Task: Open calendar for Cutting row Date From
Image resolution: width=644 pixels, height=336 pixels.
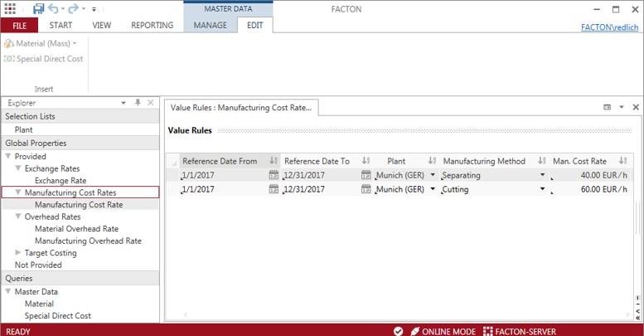Action: (x=274, y=189)
